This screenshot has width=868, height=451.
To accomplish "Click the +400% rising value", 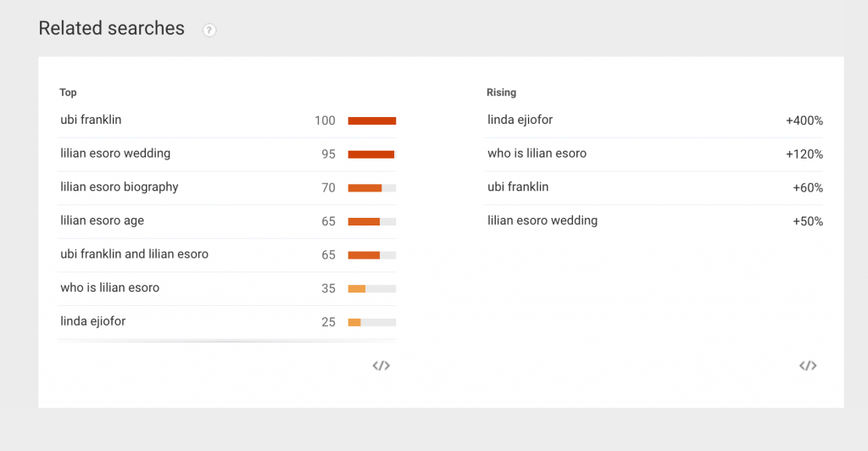I will pos(804,121).
